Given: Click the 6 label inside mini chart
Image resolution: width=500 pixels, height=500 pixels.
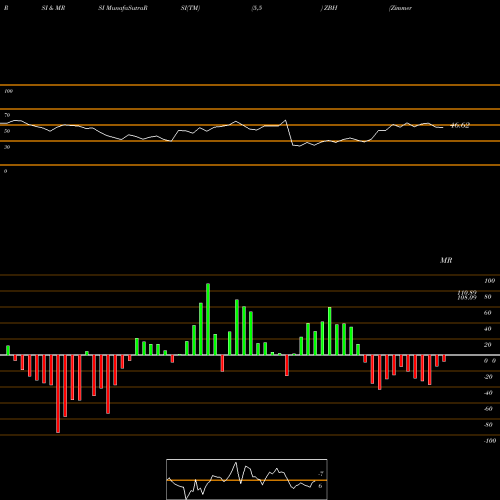Looking at the screenshot, I should 320,486.
